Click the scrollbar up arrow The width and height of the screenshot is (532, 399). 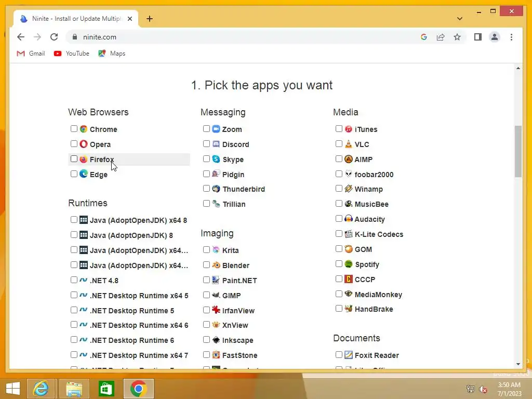518,68
